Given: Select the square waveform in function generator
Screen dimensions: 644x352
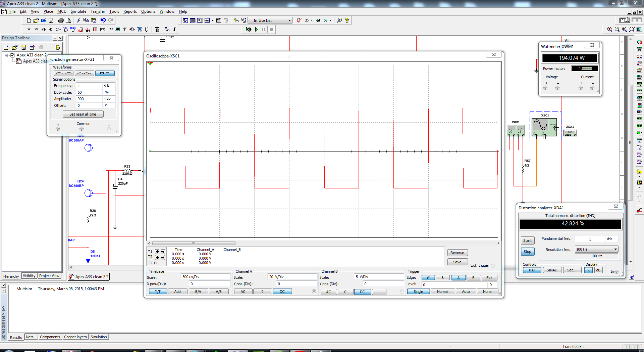Looking at the screenshot, I should (105, 73).
